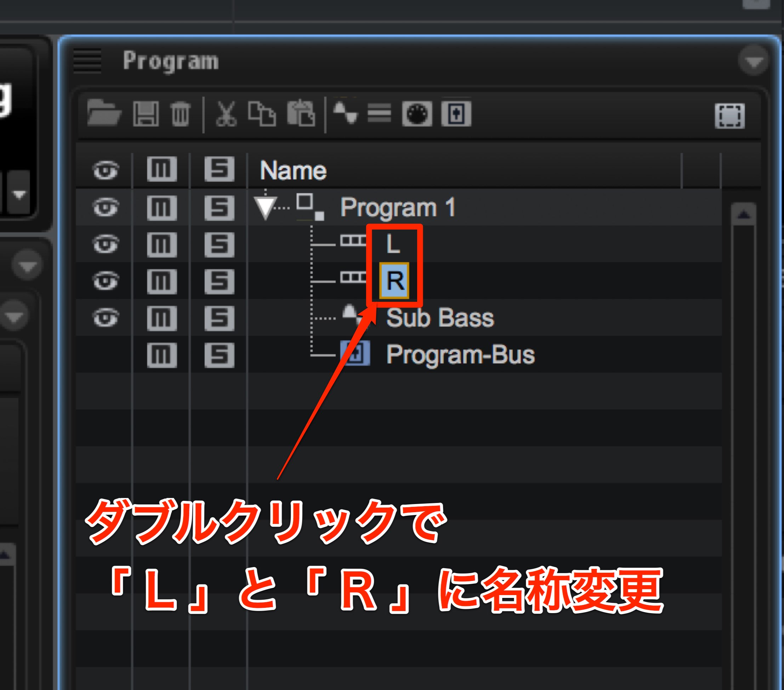
Task: Click the layer icon beside L
Action: pyautogui.click(x=353, y=241)
